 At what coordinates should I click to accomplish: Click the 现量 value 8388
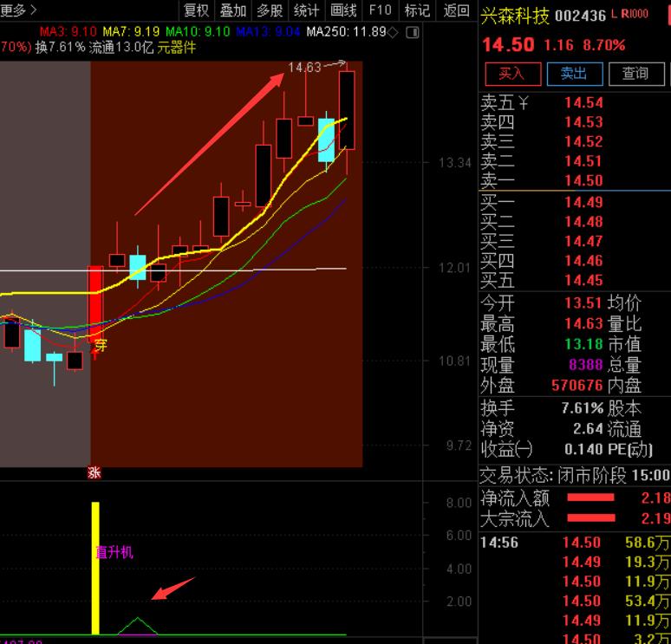[x=586, y=365]
